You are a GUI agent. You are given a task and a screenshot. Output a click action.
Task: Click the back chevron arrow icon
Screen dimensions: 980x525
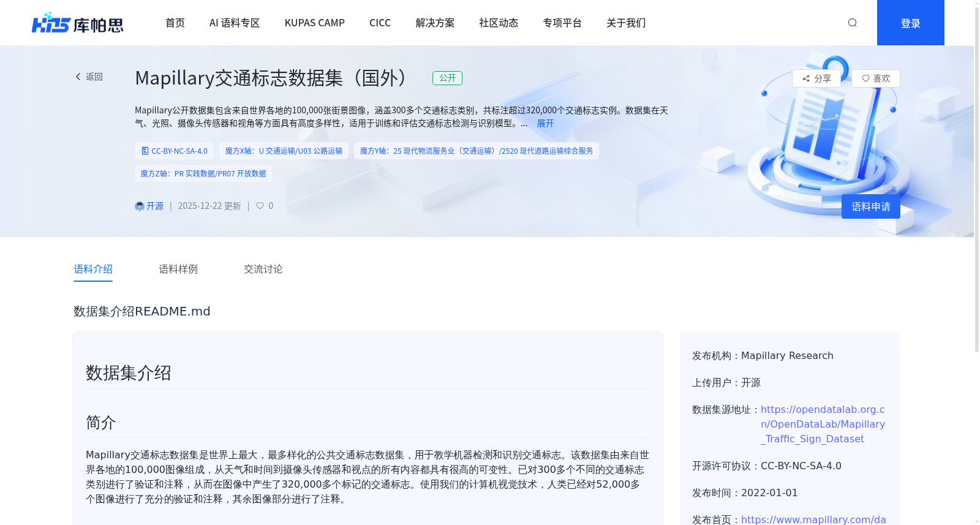tap(78, 77)
